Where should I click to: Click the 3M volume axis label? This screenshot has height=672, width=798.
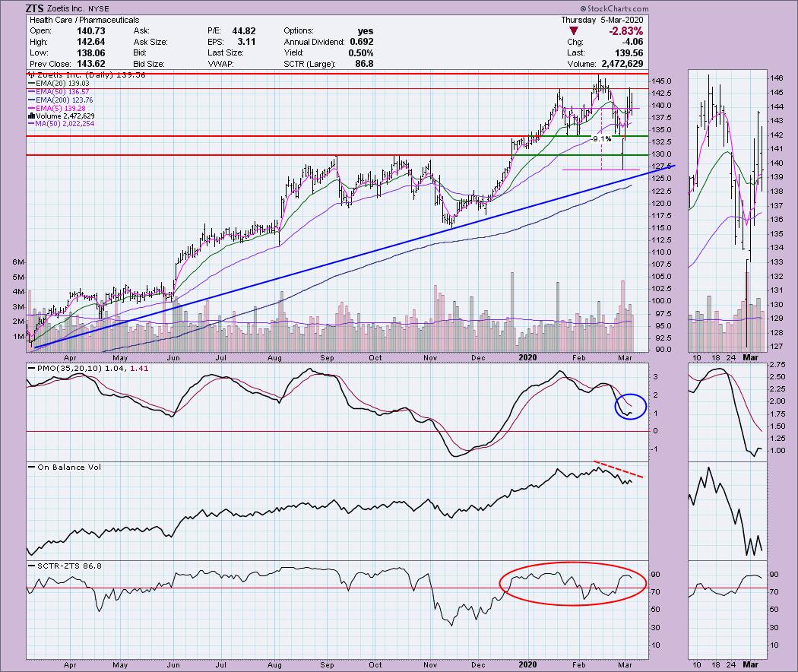pyautogui.click(x=18, y=307)
